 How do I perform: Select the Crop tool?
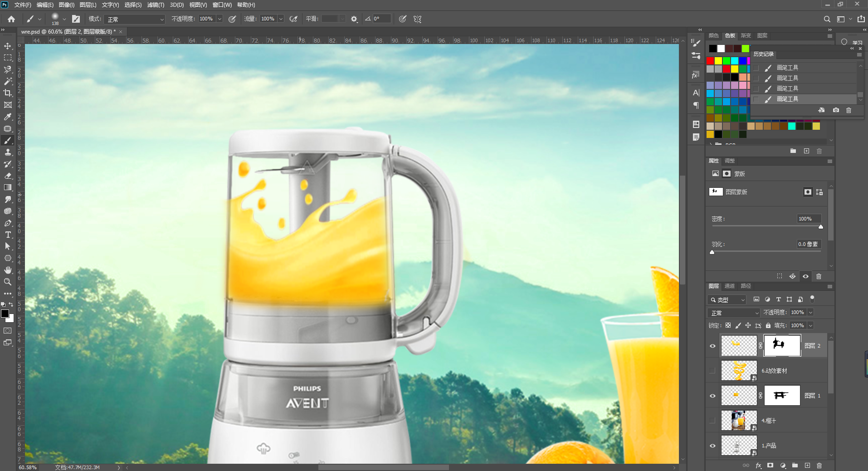[x=8, y=93]
